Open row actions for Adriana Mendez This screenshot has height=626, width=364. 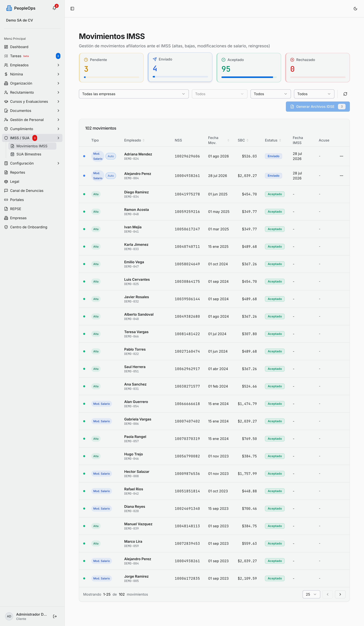341,156
